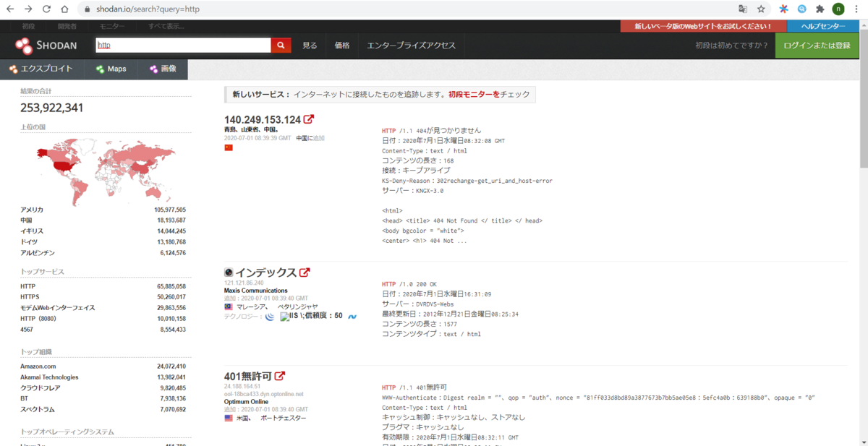Open the 価格 menu item

pyautogui.click(x=342, y=46)
